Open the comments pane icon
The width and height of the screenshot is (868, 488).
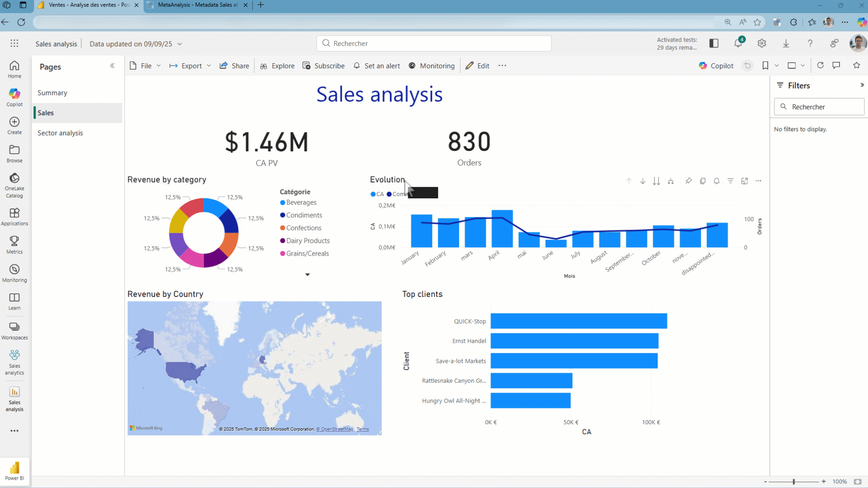pos(836,66)
